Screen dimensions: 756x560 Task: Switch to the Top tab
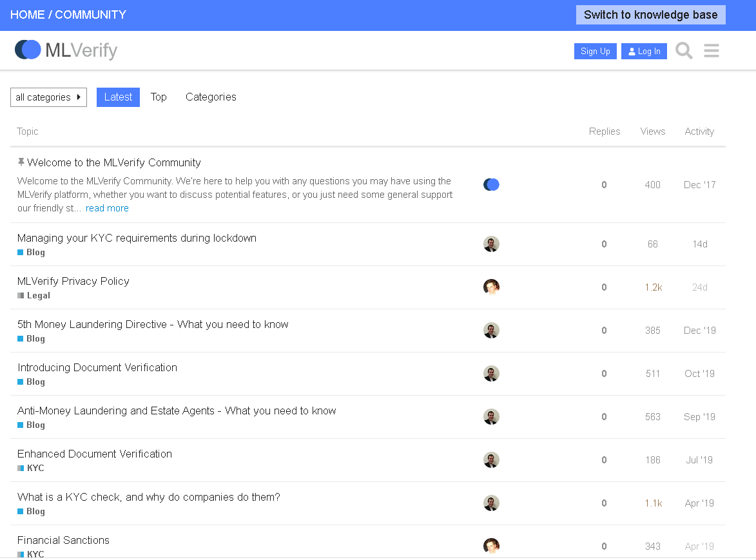coord(159,97)
